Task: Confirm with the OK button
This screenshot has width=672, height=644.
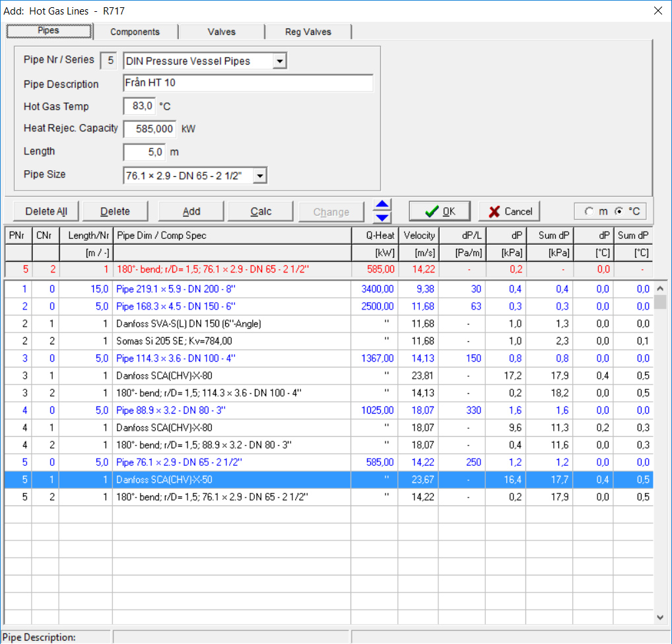Action: [440, 211]
